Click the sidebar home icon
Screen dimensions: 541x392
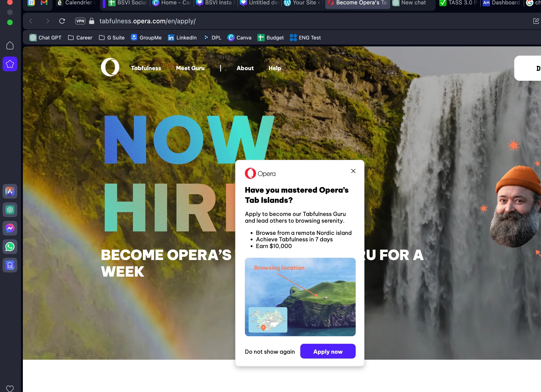tap(10, 45)
